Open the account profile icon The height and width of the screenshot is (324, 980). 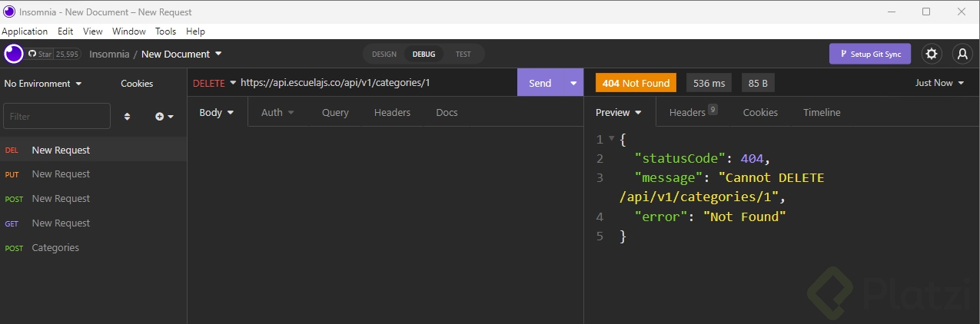click(962, 54)
